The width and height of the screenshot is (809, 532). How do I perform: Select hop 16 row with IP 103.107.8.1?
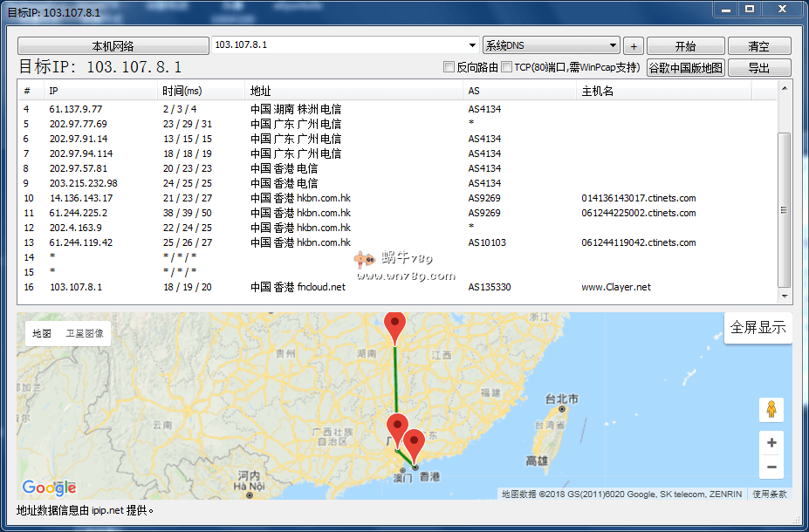[262, 287]
